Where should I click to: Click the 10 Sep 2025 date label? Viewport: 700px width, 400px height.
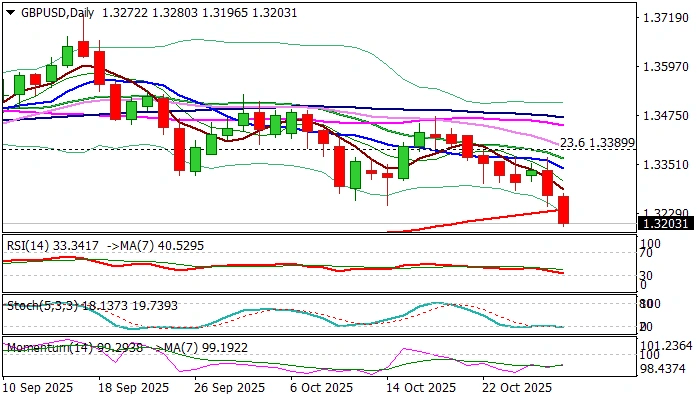click(40, 387)
